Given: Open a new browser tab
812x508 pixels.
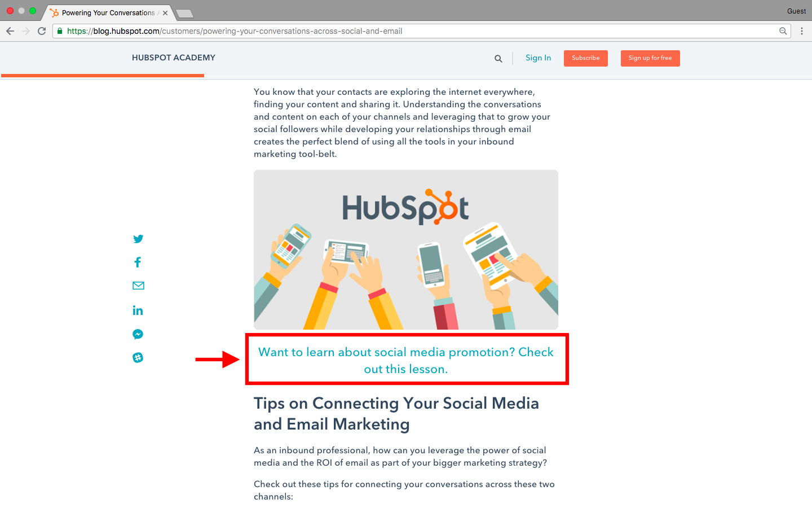Looking at the screenshot, I should 184,13.
